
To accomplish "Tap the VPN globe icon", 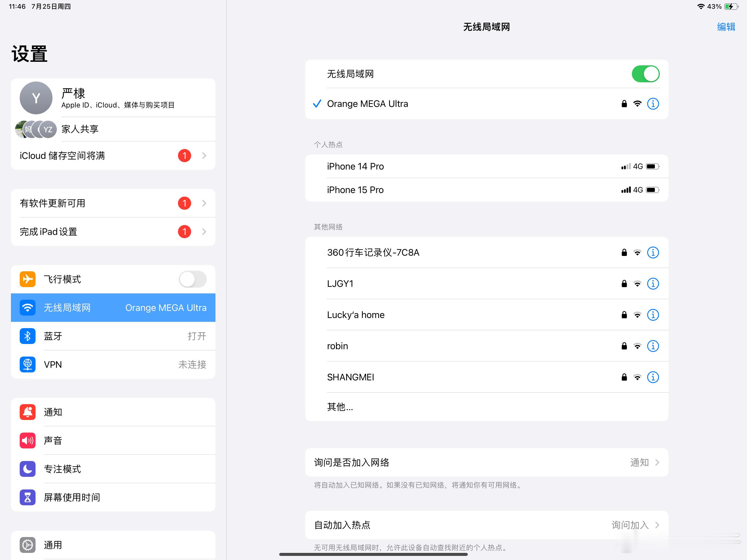I will point(27,364).
